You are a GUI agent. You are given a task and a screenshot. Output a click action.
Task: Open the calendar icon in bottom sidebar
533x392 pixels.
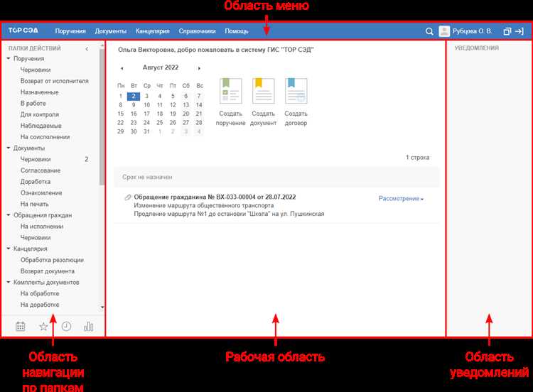(21, 327)
